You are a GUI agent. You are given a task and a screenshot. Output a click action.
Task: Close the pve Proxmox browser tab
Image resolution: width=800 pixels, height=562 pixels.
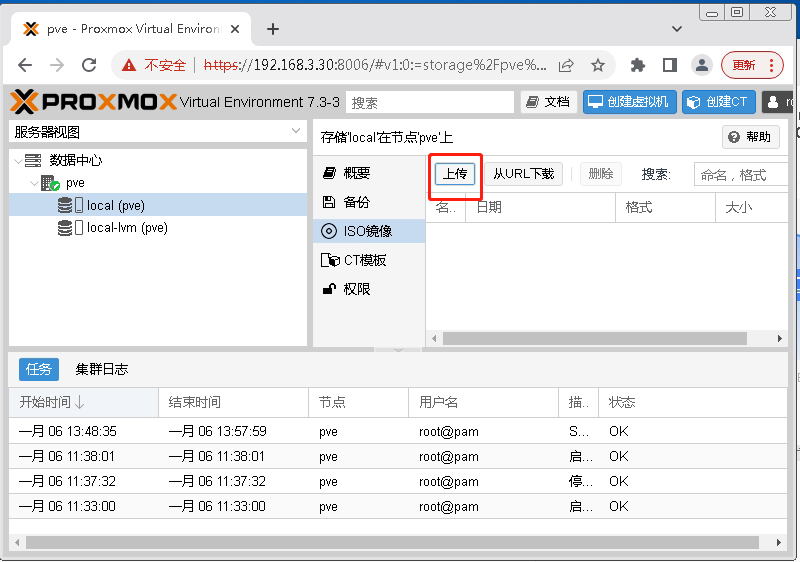click(235, 29)
